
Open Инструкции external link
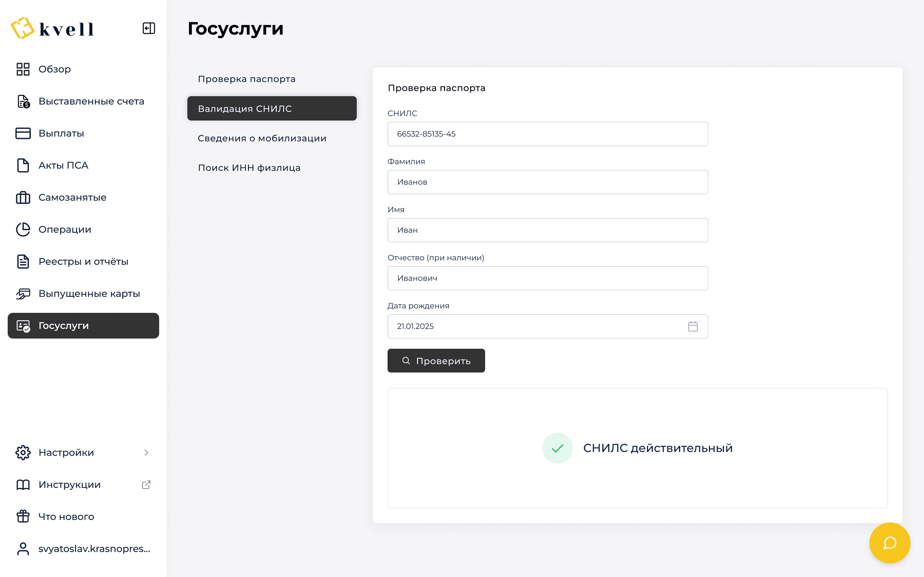pyautogui.click(x=146, y=485)
